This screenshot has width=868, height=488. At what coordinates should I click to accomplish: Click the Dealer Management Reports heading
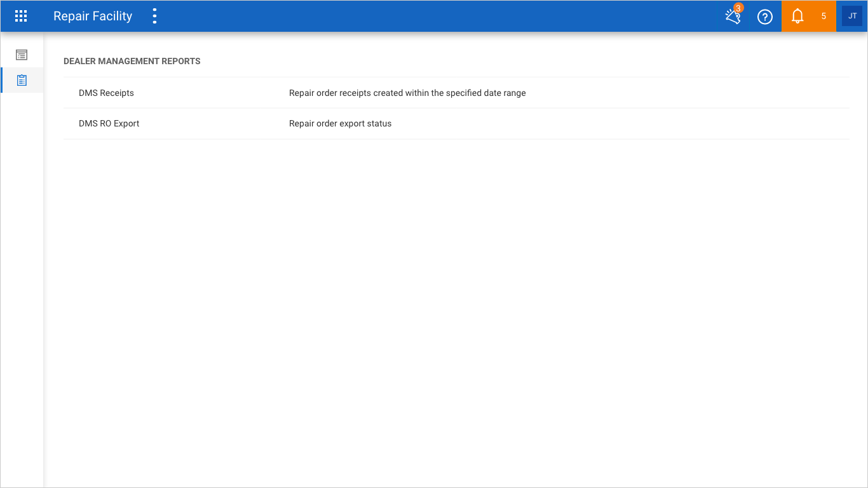pyautogui.click(x=132, y=61)
